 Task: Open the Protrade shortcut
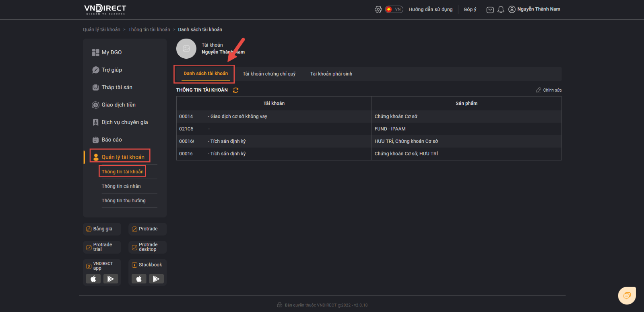point(148,229)
